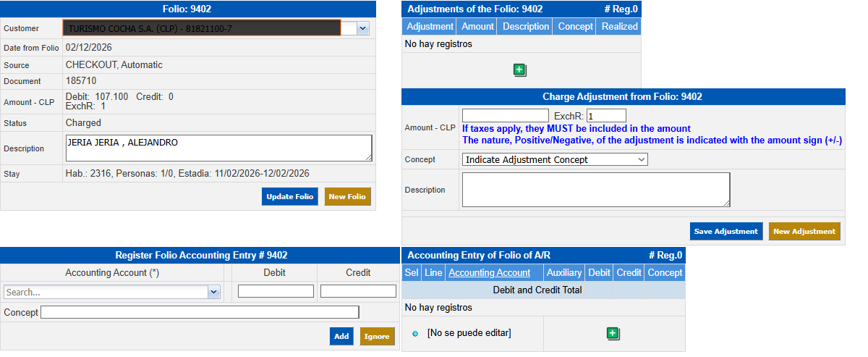This screenshot has height=357, width=868.
Task: Click the Debit input in Register Folio Accounting Entry
Action: coord(276,291)
